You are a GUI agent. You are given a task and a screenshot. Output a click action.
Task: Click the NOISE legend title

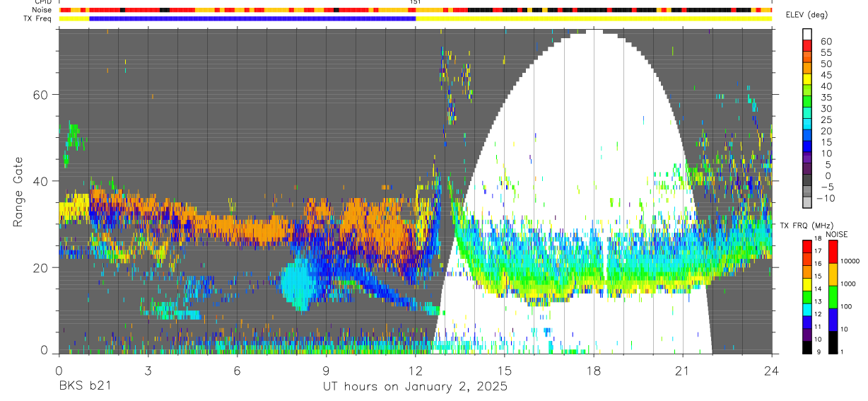pos(838,234)
